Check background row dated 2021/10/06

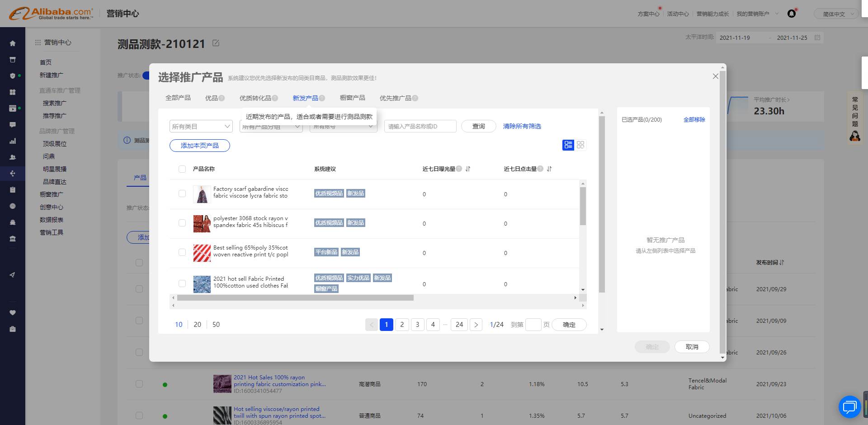click(139, 416)
